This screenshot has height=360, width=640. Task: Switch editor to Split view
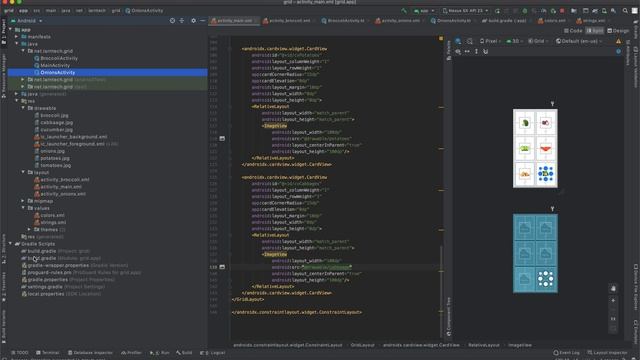(595, 31)
